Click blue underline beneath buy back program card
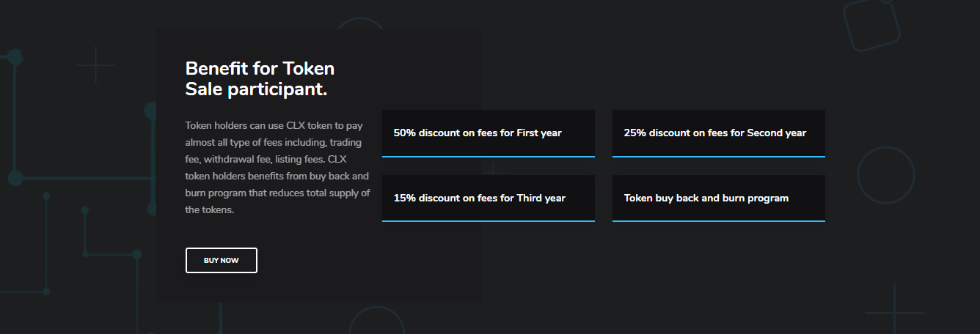Viewport: 980px width, 334px height. pyautogui.click(x=719, y=221)
